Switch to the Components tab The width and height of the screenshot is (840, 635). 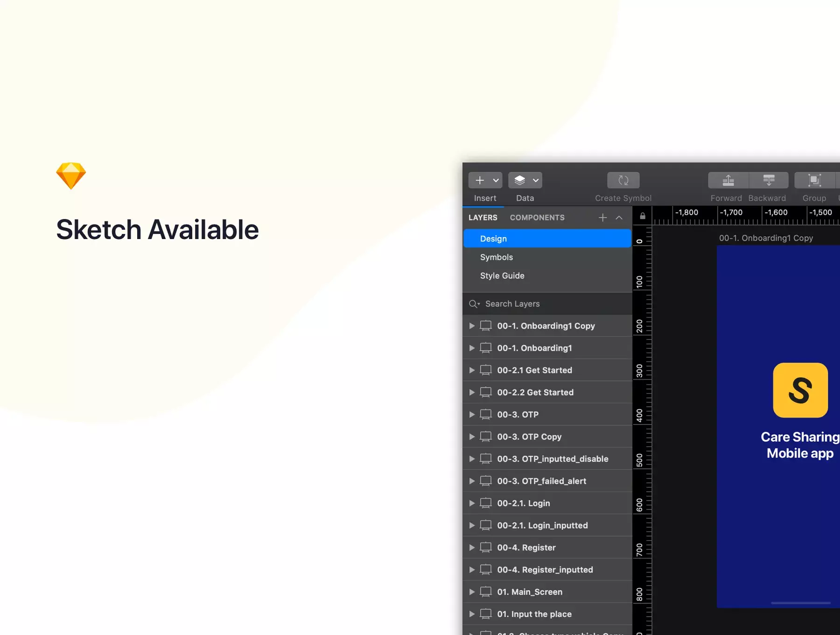[537, 218]
